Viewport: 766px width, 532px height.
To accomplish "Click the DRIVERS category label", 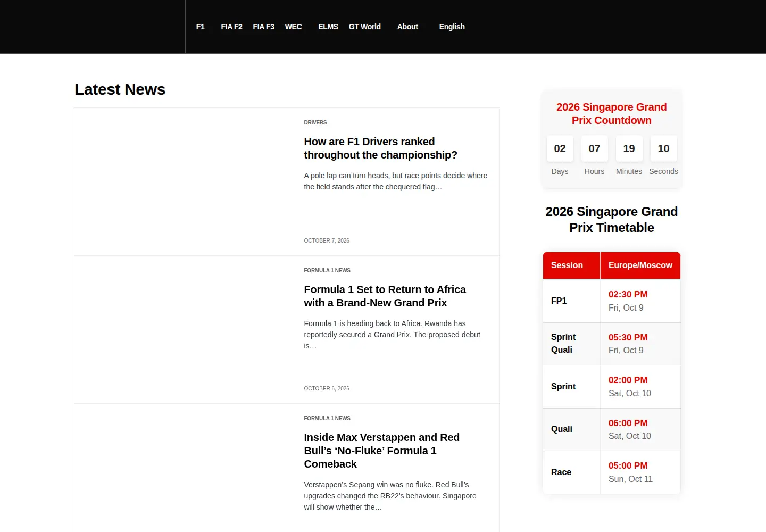I will click(x=315, y=122).
